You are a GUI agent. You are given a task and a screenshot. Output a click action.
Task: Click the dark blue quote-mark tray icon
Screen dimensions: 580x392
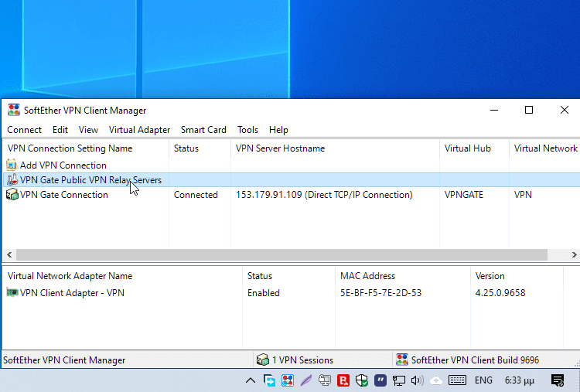click(x=380, y=380)
